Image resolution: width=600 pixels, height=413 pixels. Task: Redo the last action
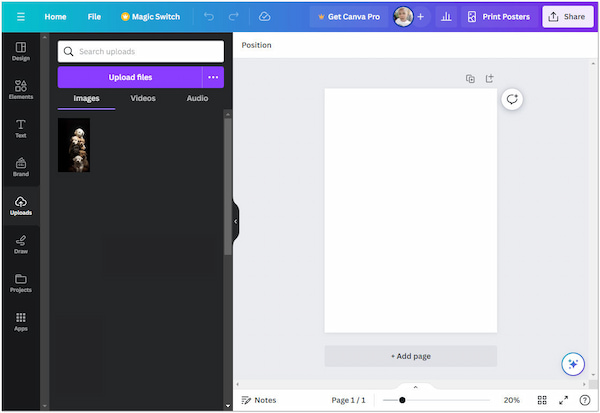pyautogui.click(x=233, y=16)
